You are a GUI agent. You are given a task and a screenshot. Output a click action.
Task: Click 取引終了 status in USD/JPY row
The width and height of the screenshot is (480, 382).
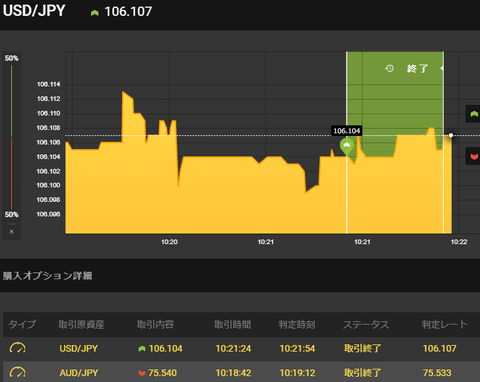[x=362, y=348]
